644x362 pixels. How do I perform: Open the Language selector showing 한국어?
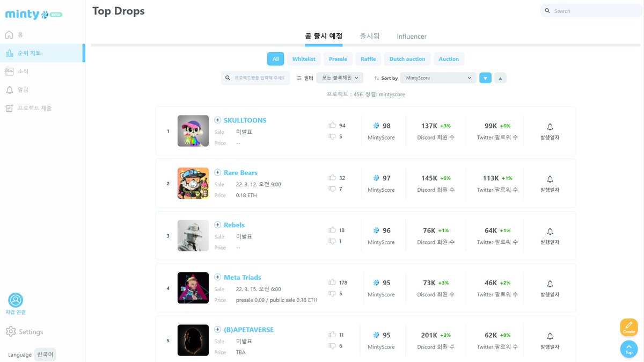tap(45, 354)
